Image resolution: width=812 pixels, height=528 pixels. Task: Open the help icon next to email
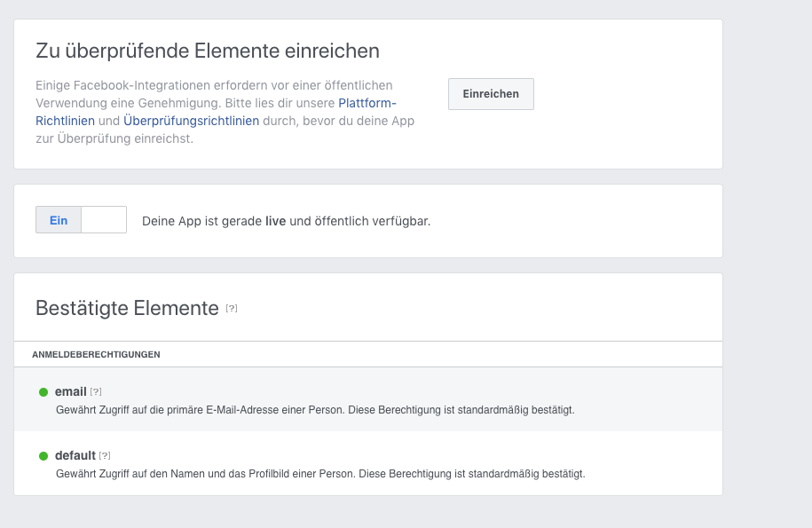96,392
